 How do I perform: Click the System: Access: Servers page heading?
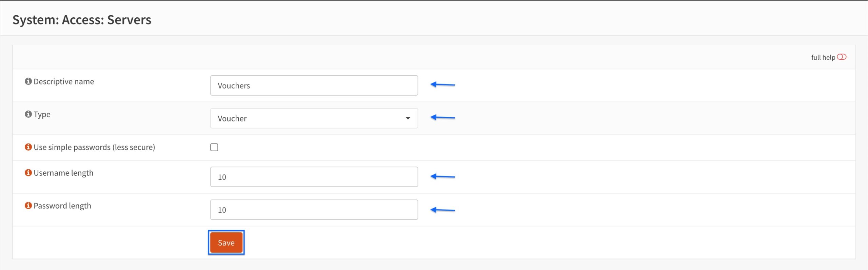tap(82, 20)
